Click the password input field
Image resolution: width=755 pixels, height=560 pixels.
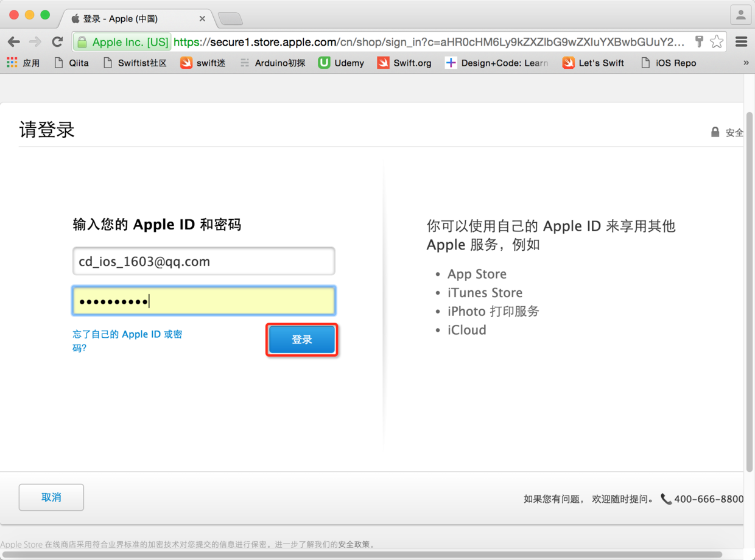pos(203,301)
